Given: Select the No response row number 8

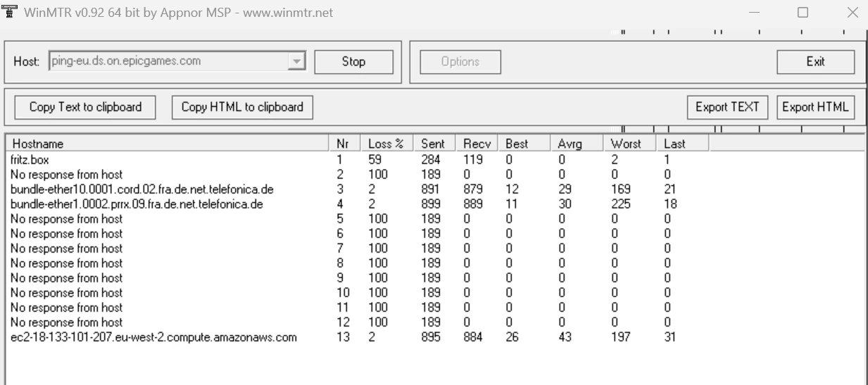Looking at the screenshot, I should pos(356,263).
